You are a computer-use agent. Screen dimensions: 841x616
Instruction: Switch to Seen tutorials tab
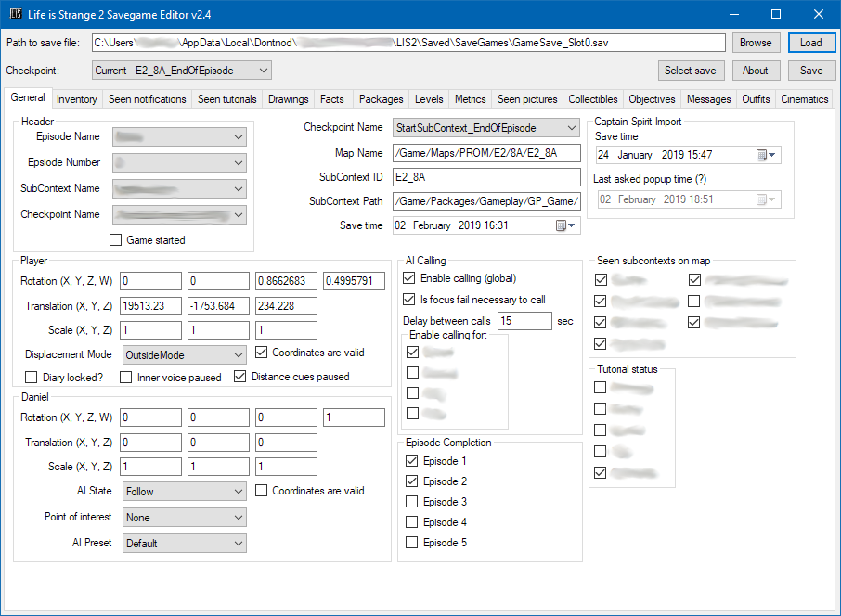(226, 99)
